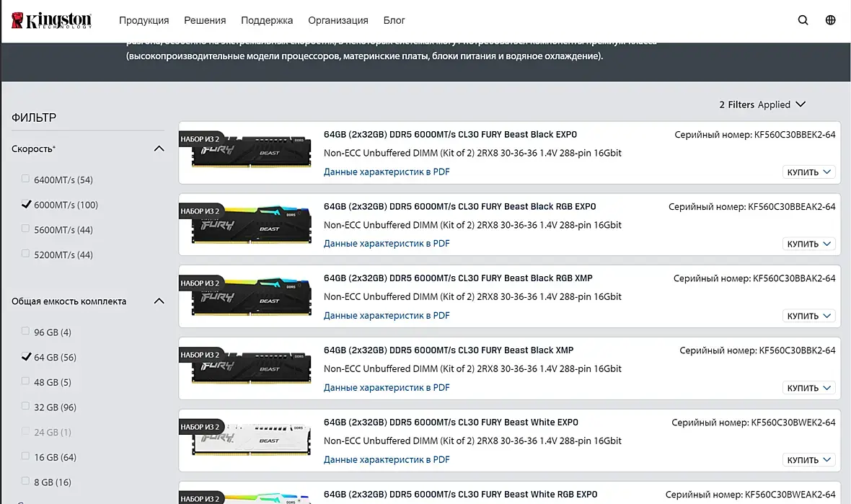Select serial number text KF560C30BBEK2-64
851x504 pixels.
pos(795,134)
